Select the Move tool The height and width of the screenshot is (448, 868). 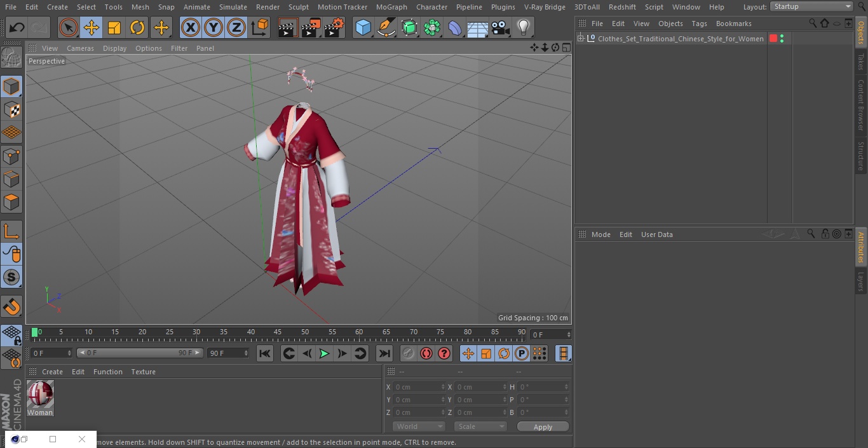(x=92, y=27)
